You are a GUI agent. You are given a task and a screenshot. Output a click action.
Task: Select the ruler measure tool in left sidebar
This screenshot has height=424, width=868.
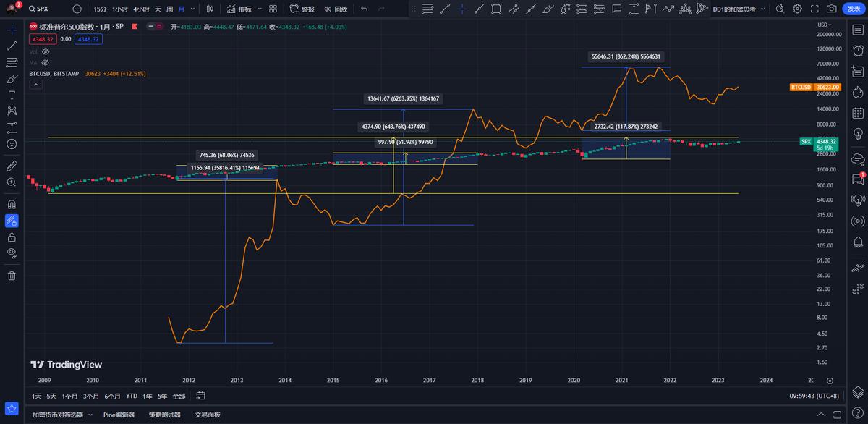point(12,166)
